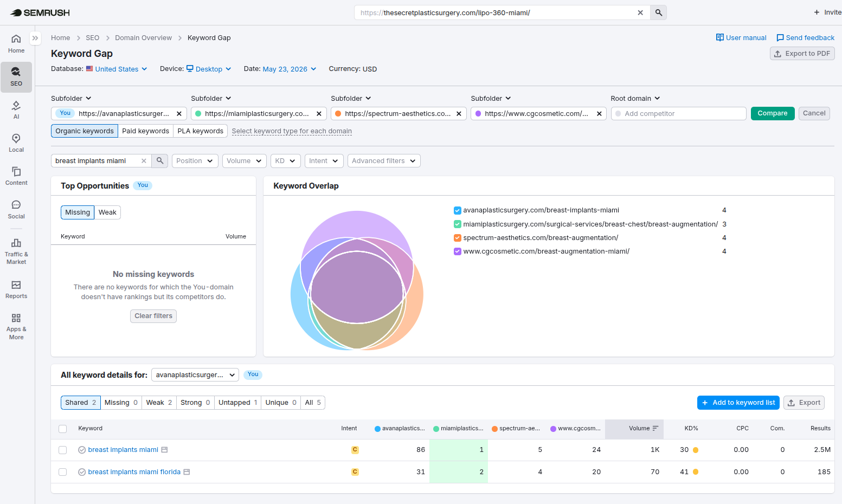Remove the avanaplasticsurgery domain entry
842x504 pixels.
coord(179,114)
